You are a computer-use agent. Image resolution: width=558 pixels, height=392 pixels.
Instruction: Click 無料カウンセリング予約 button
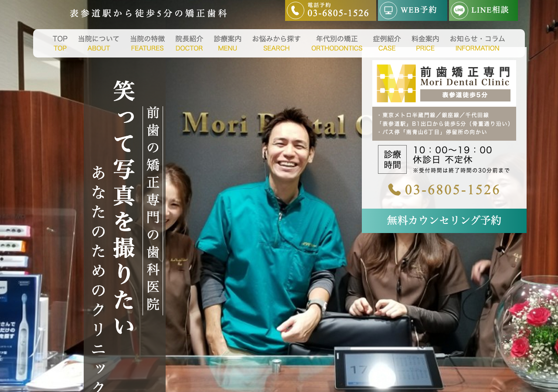(x=444, y=221)
